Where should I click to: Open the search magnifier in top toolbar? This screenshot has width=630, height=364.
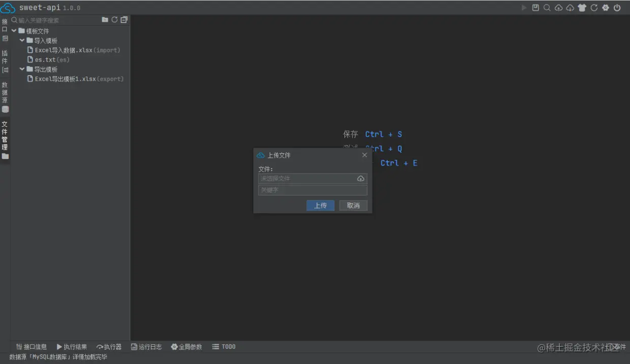(x=547, y=8)
